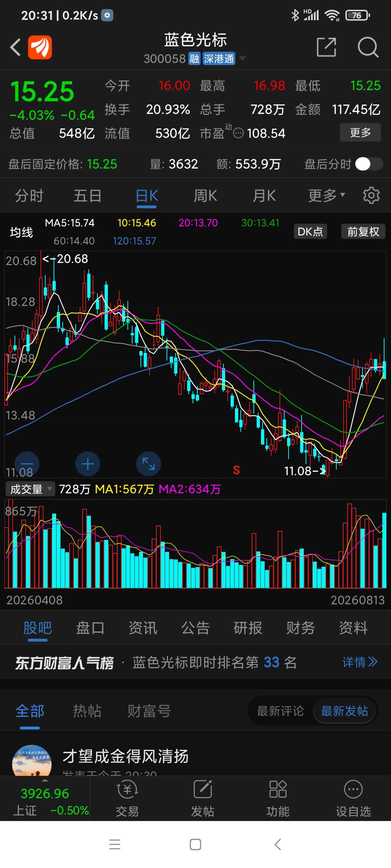Tap the red S marker on chart
The width and height of the screenshot is (391, 868).
coord(236,470)
